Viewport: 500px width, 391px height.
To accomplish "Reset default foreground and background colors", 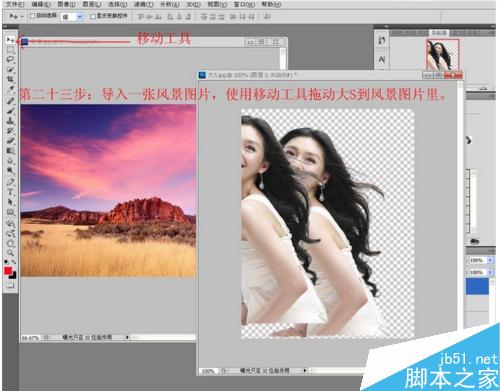I will click(x=7, y=262).
